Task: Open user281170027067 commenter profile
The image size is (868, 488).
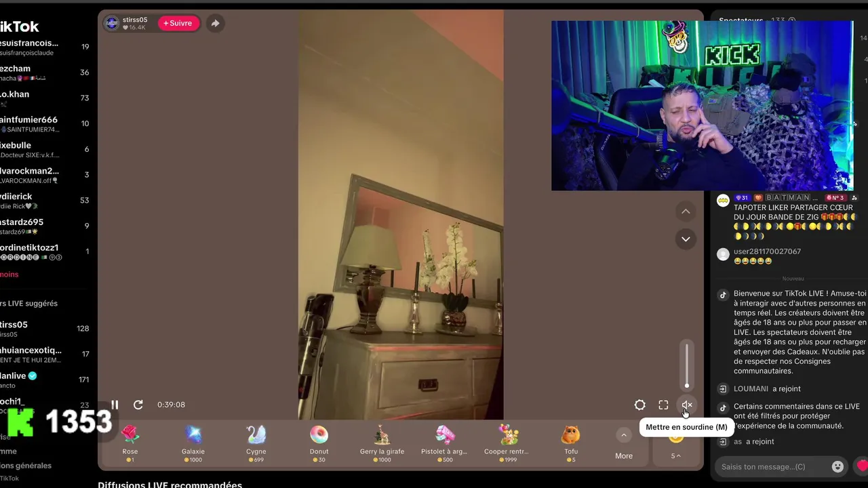Action: 767,251
